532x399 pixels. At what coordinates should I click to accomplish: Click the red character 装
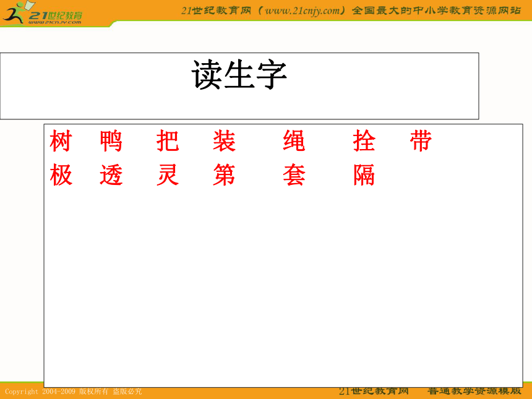(225, 140)
